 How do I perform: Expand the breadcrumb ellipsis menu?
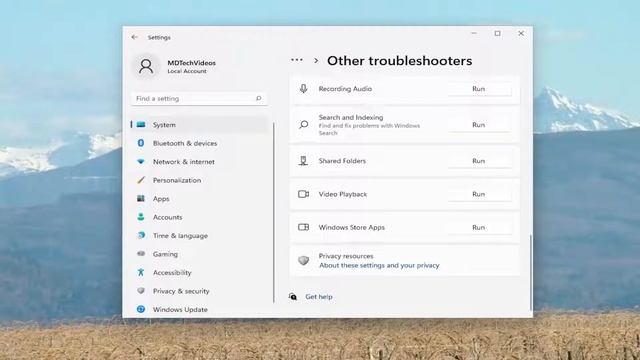click(297, 60)
